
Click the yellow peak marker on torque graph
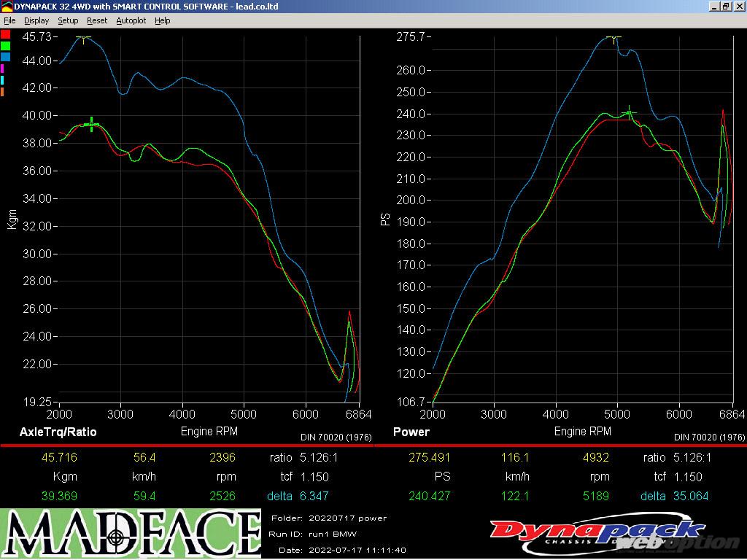click(x=84, y=36)
